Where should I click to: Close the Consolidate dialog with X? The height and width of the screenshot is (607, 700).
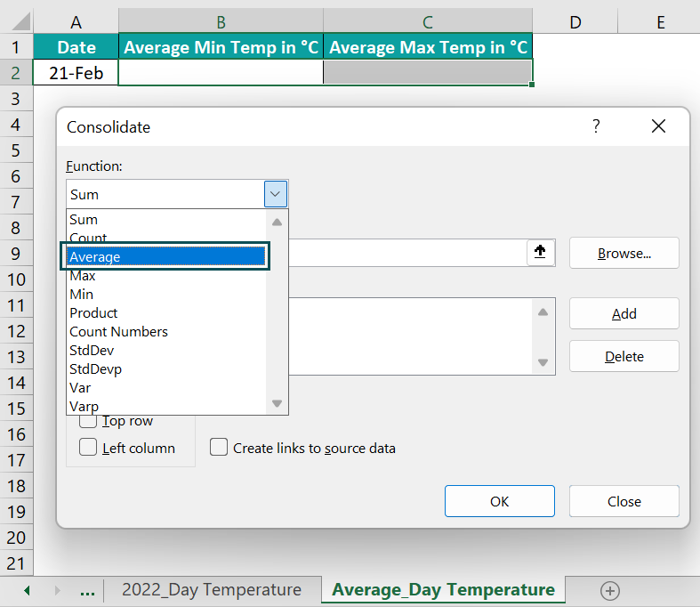658,126
